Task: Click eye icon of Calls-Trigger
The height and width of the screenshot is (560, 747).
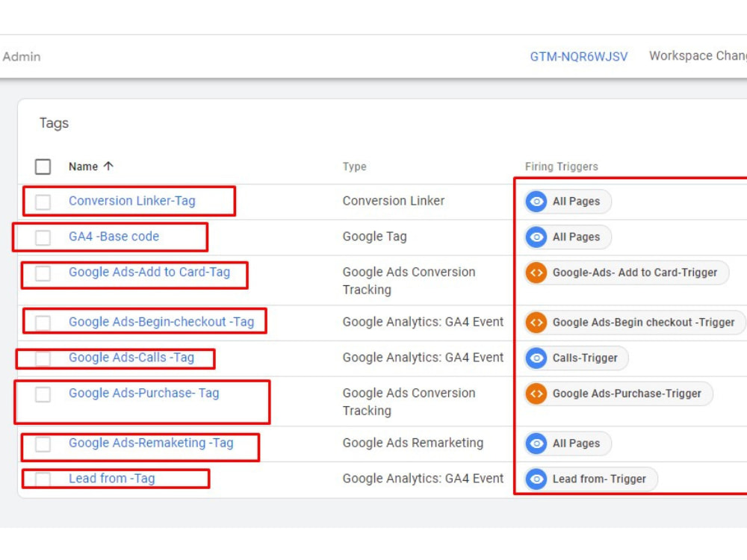Action: coord(536,358)
